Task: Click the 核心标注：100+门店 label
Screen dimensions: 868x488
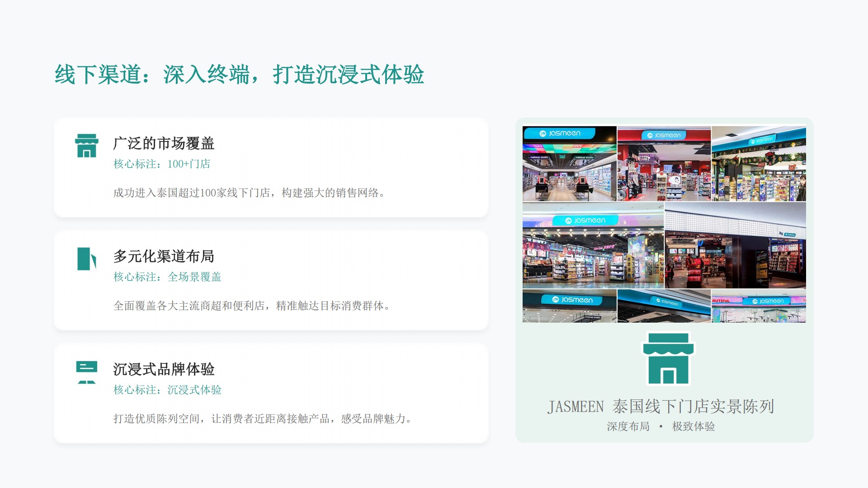Action: 162,164
